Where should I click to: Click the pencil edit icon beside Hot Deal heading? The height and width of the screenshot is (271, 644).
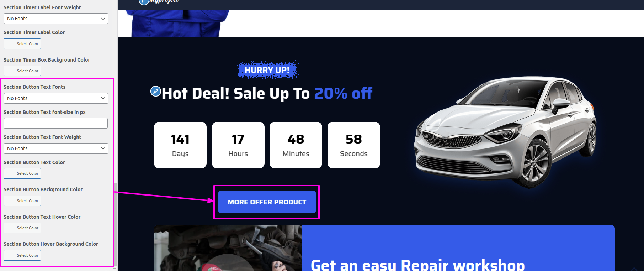pyautogui.click(x=155, y=91)
